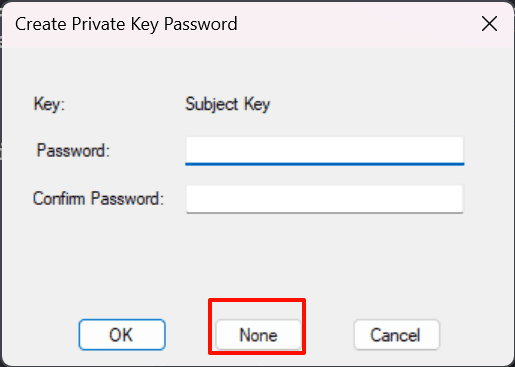This screenshot has width=515, height=367.
Task: Focus the Confirm Password text box
Action: [324, 199]
